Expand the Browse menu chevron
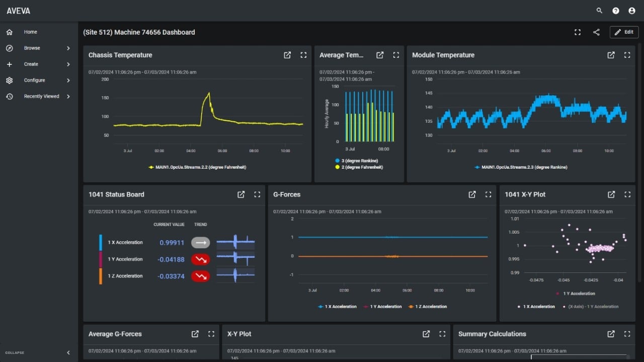The image size is (644, 362). (x=68, y=48)
